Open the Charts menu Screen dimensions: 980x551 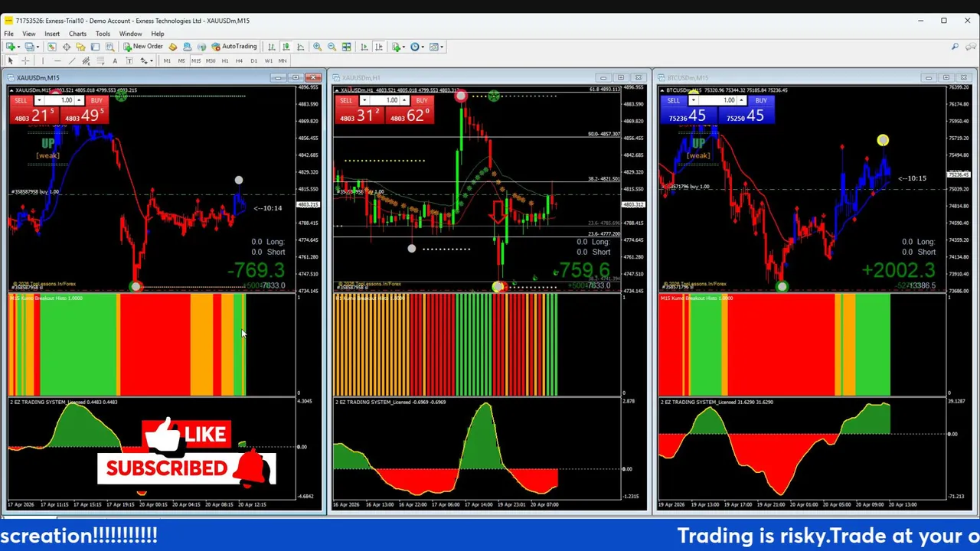coord(77,34)
